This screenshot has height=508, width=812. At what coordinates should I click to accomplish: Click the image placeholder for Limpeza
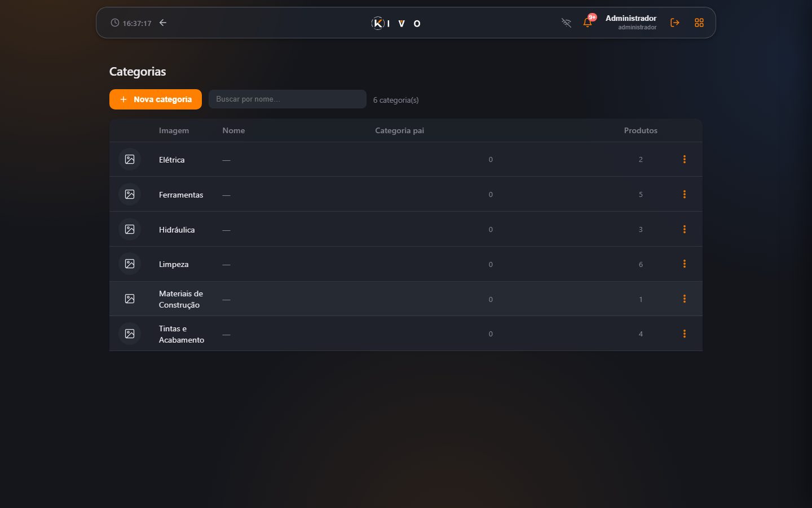(x=130, y=264)
